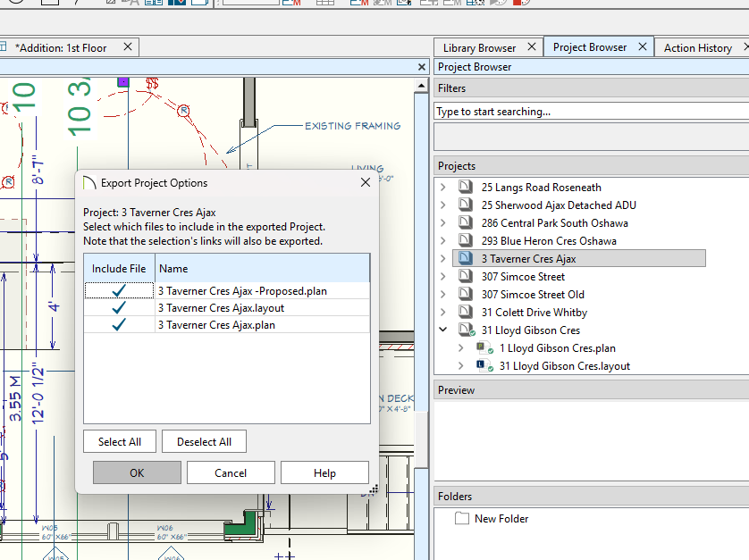
Task: Click the project search input field
Action: click(x=590, y=112)
